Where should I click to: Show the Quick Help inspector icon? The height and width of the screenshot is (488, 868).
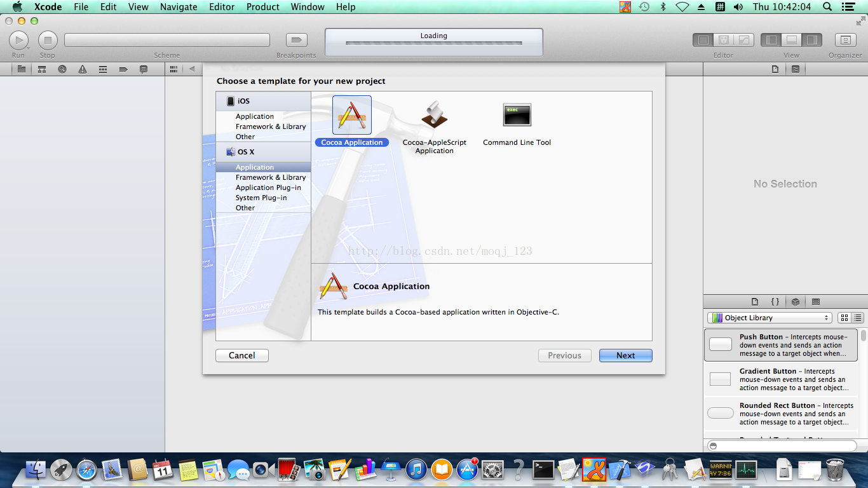(796, 69)
